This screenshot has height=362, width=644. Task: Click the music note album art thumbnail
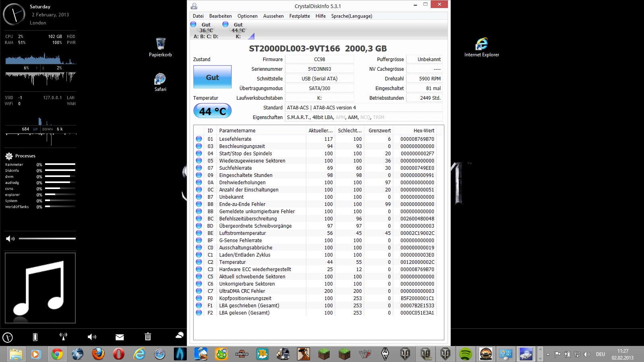pos(40,288)
